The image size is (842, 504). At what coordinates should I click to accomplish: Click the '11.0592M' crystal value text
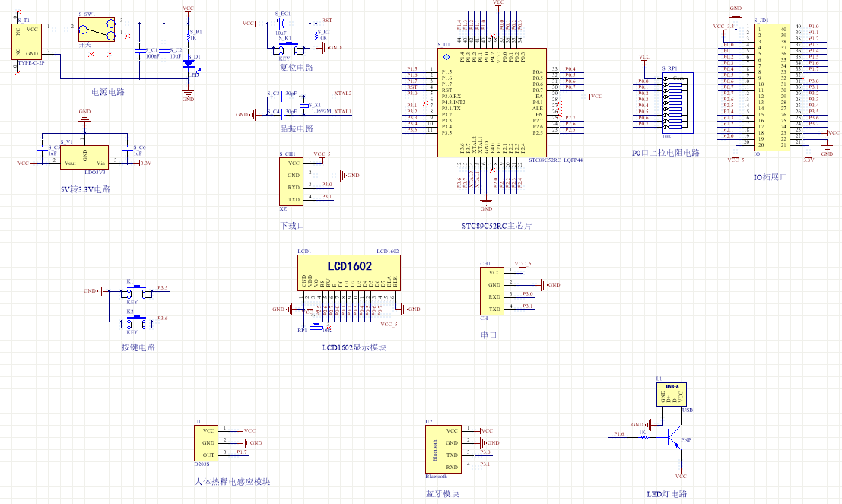tap(320, 111)
